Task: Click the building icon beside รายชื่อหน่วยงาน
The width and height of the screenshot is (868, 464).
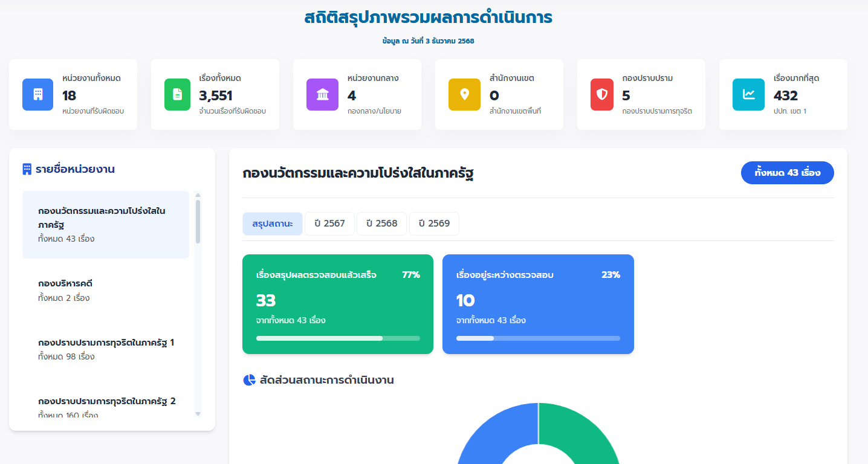Action: click(27, 169)
